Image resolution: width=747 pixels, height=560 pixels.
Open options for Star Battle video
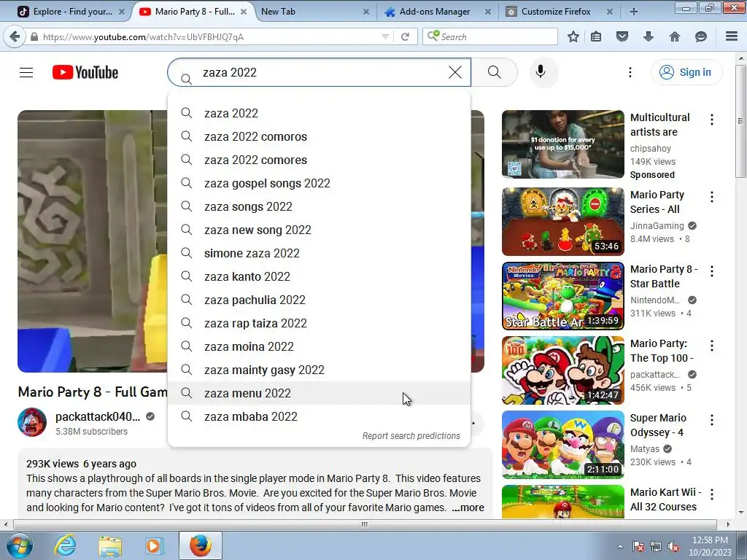point(712,271)
